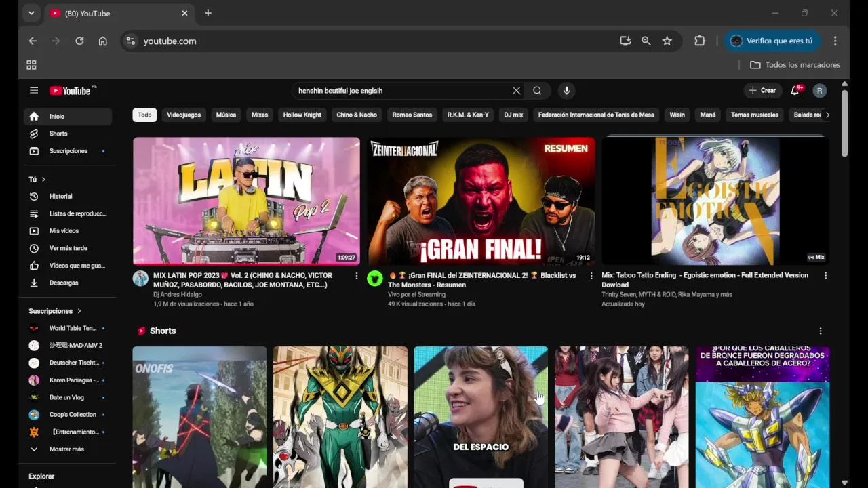868x488 pixels.
Task: Open the Chrome tab search dropdown
Action: click(x=31, y=13)
